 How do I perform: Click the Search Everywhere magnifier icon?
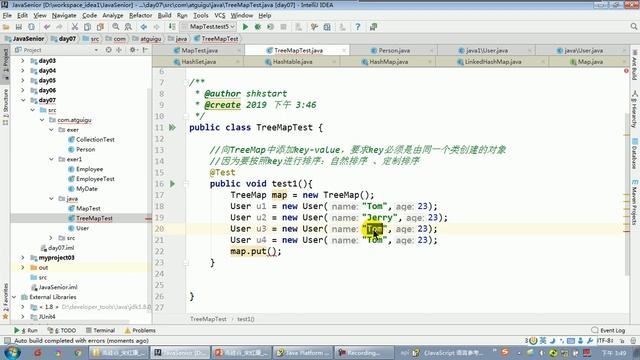point(633,27)
